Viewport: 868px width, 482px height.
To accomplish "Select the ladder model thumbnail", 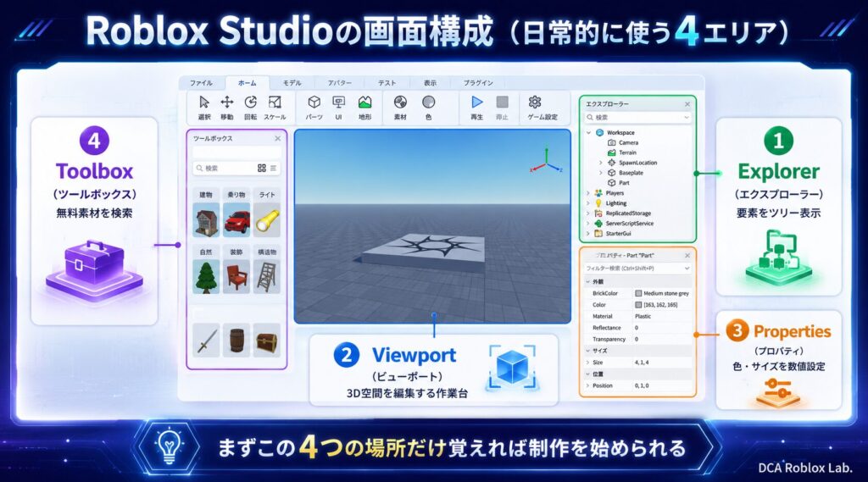I will tap(267, 276).
